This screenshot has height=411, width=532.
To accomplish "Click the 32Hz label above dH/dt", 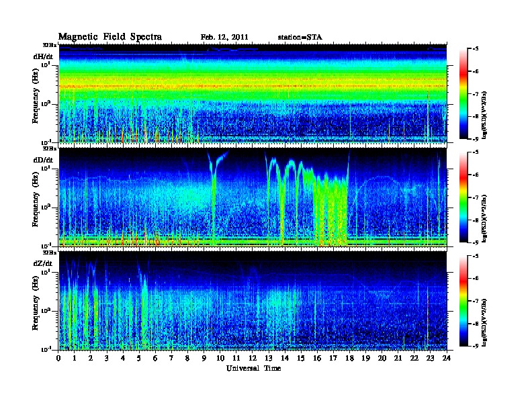I will tap(50, 45).
